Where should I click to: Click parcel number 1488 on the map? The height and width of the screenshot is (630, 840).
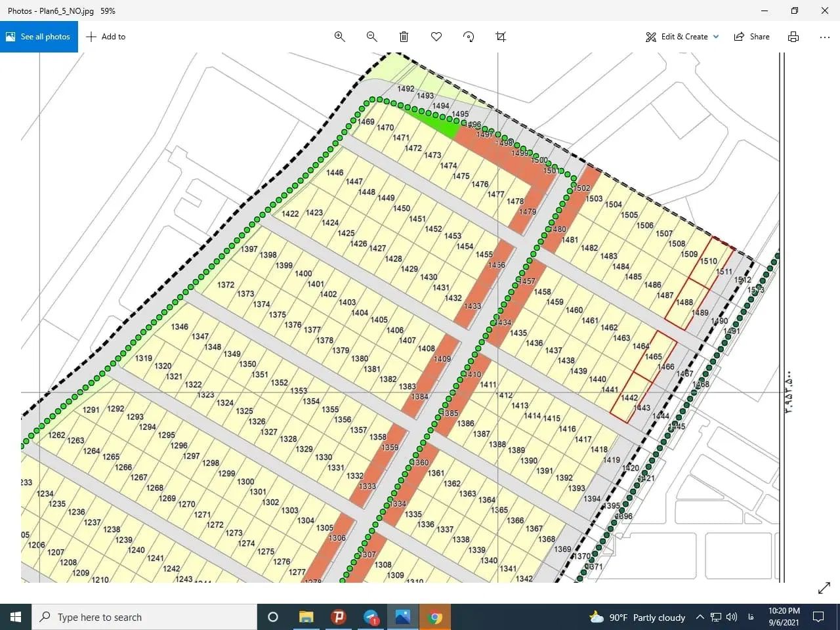pos(684,303)
